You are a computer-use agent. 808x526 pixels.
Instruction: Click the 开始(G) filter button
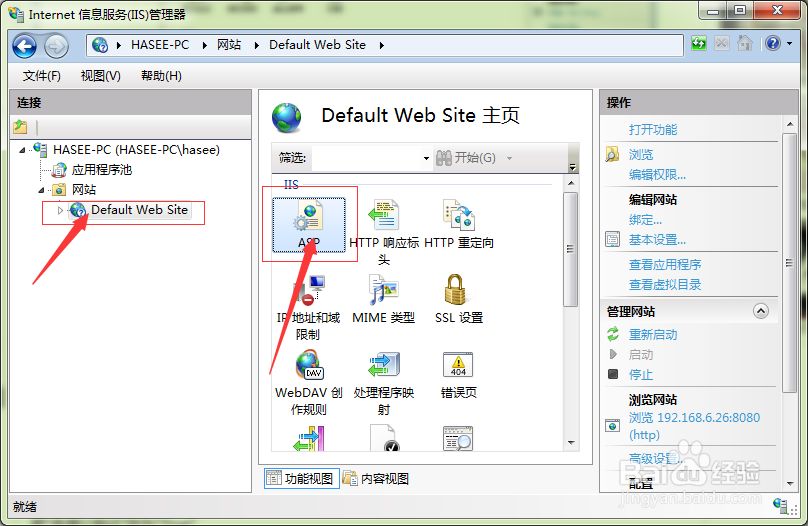466,158
